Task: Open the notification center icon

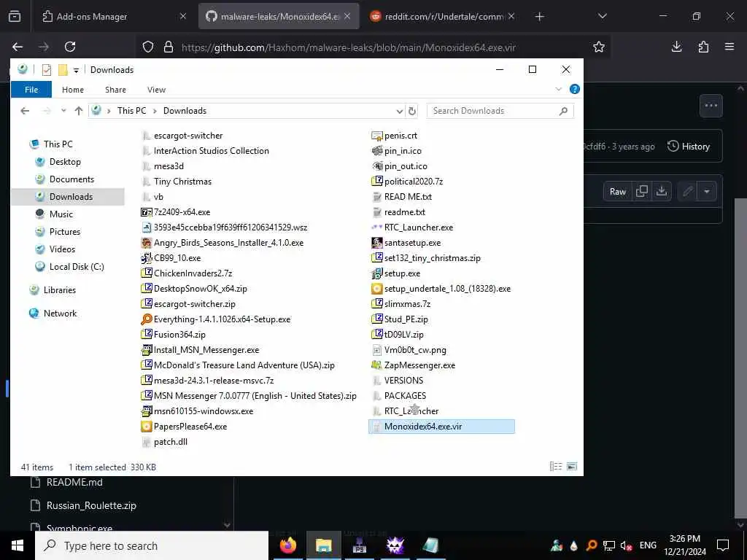Action: [723, 545]
